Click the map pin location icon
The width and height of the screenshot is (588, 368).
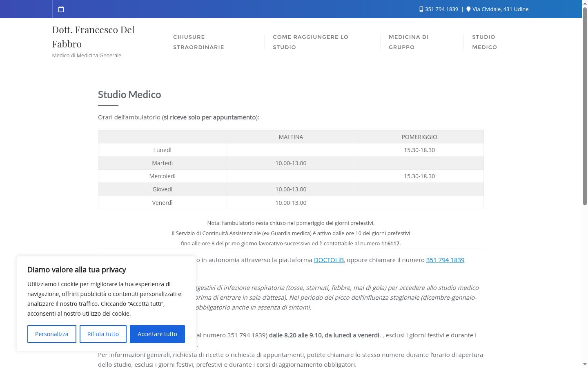coord(468,9)
